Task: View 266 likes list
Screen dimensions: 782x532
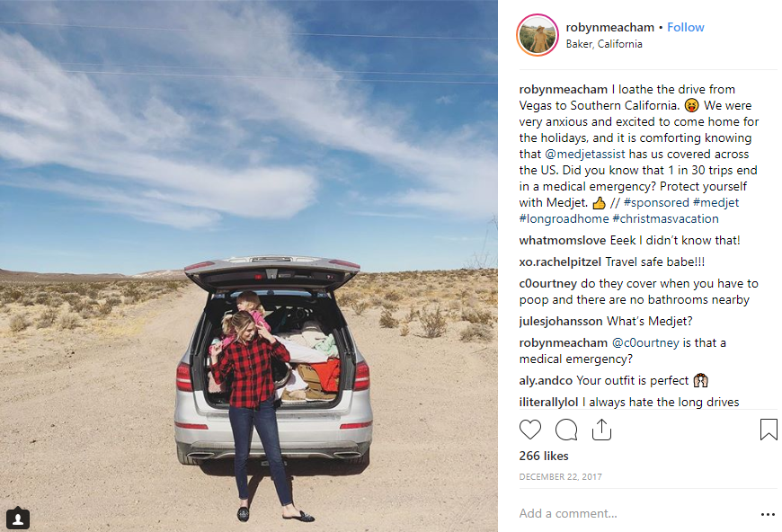Action: (x=544, y=456)
